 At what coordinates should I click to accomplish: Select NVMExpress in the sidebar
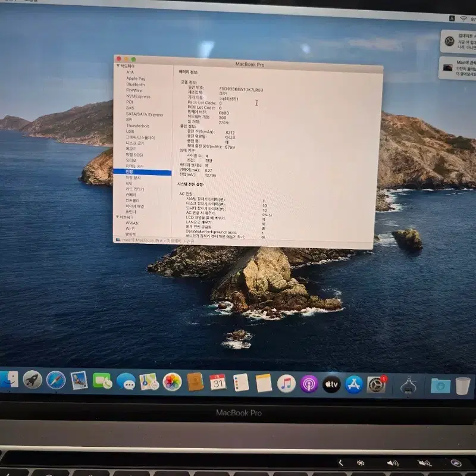138,96
